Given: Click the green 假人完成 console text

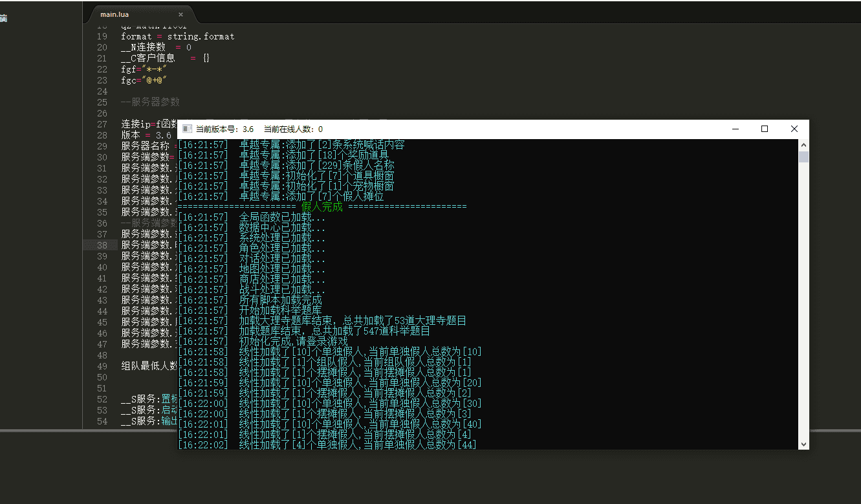Looking at the screenshot, I should [x=322, y=207].
